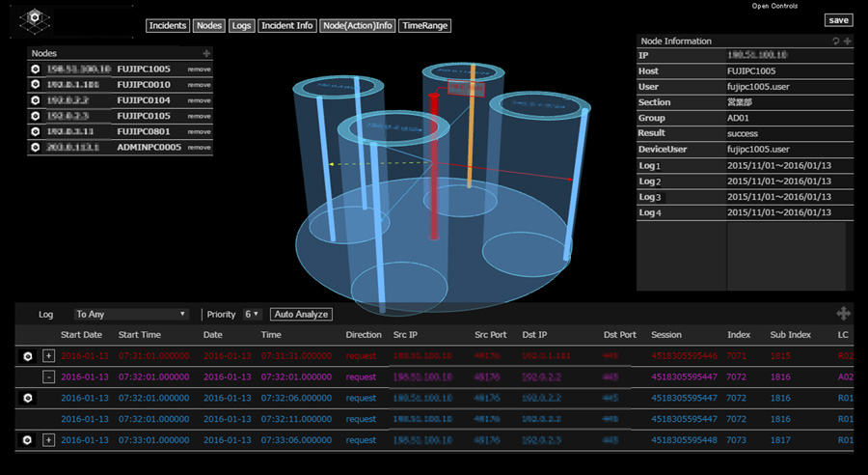Image resolution: width=868 pixels, height=475 pixels.
Task: Click the move cross icon on log panel
Action: tap(843, 314)
